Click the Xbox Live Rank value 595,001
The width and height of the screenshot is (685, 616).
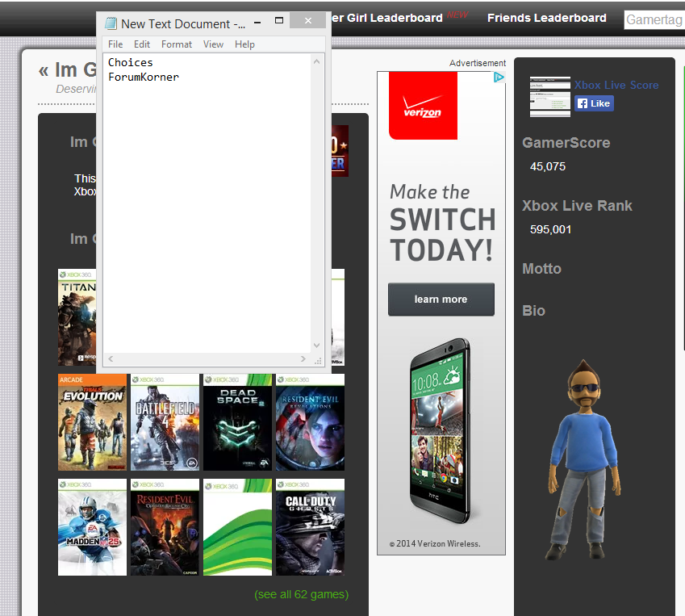coord(550,229)
